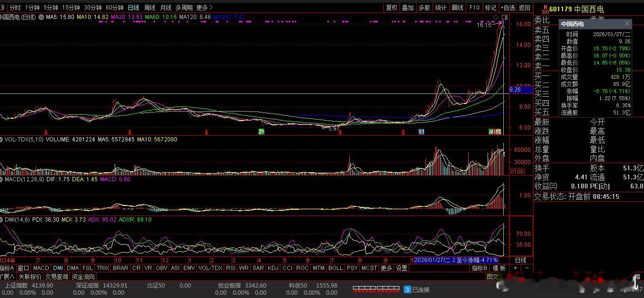Click the minus zoom button near 模板

tap(527, 268)
